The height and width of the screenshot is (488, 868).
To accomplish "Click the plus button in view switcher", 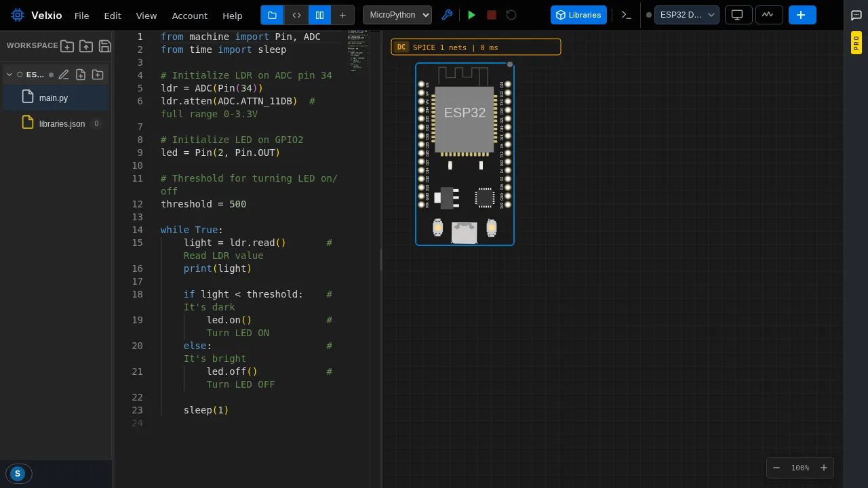I will (342, 15).
